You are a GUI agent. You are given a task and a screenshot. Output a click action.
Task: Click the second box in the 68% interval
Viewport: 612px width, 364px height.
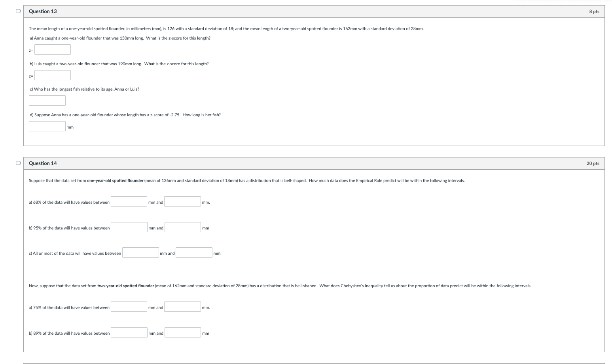tap(182, 201)
